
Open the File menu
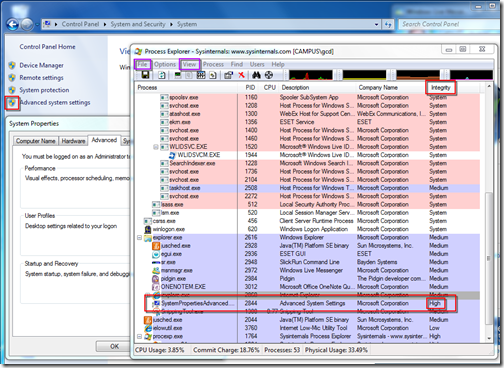click(142, 64)
